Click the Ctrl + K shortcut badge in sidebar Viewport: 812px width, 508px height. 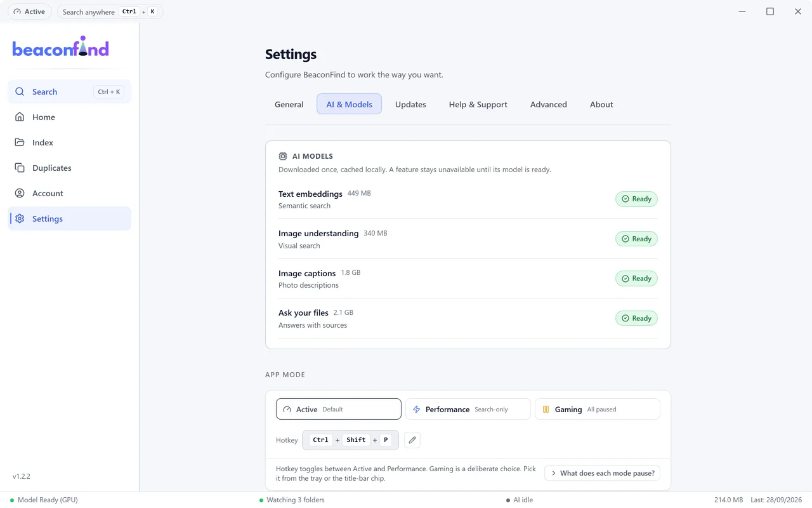click(x=108, y=92)
